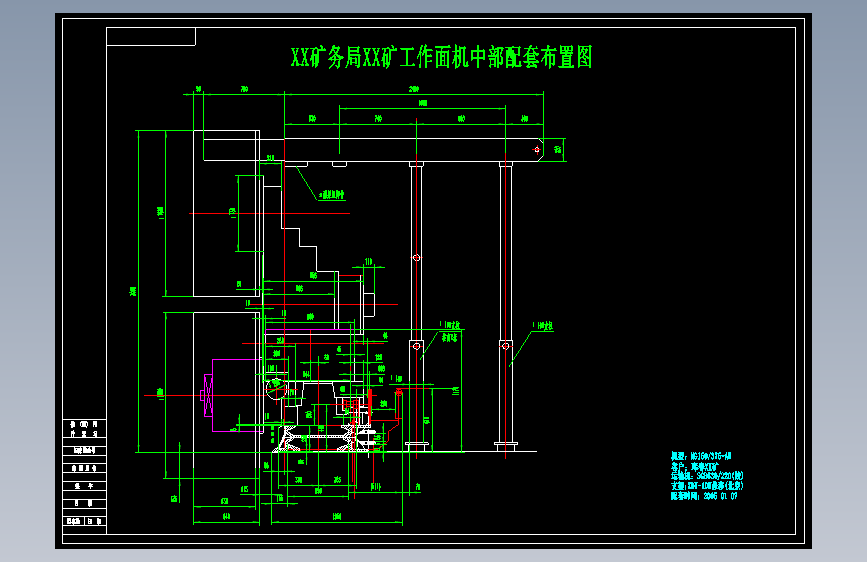Select the cyan text line beginning '客户'
867x562 pixels.
[694, 466]
